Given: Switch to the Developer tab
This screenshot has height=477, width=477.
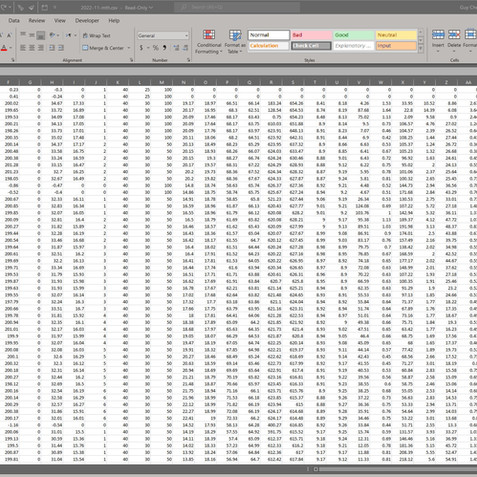Looking at the screenshot, I should coord(87,21).
